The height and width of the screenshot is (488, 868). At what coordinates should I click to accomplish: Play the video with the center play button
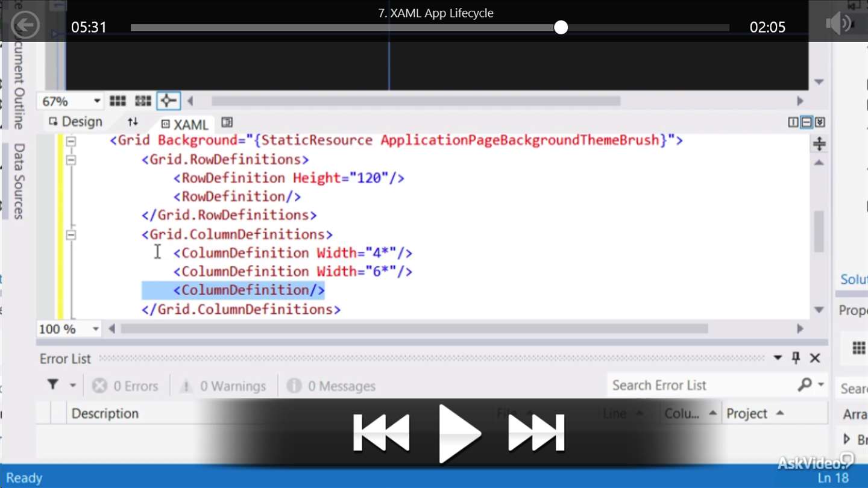coord(459,433)
